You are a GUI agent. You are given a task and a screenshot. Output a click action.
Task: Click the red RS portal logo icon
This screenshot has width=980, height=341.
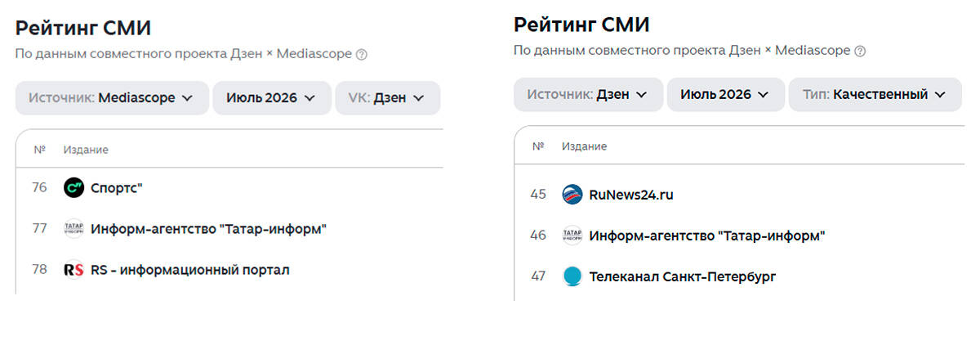[x=74, y=269]
